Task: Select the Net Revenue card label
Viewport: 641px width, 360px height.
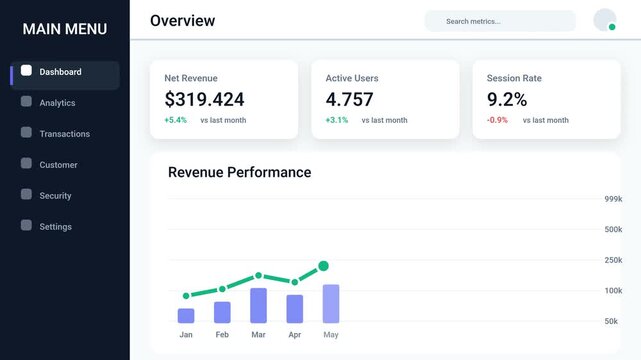Action: 191,78
